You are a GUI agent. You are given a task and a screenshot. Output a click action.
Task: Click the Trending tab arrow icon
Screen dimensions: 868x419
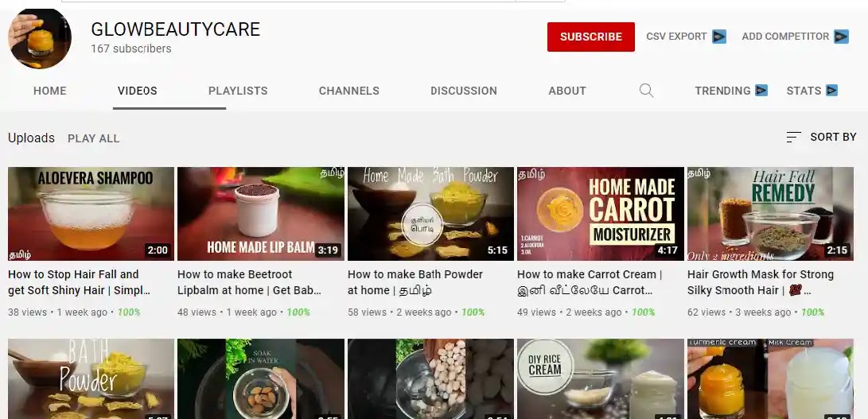click(x=761, y=90)
